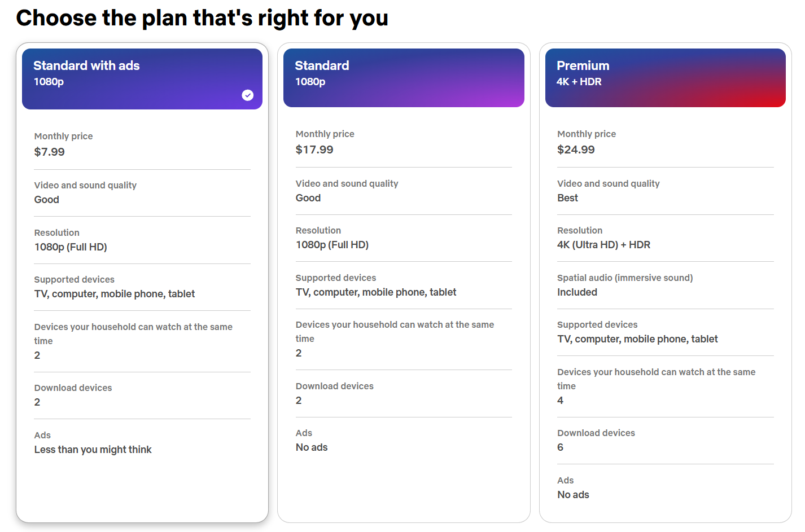Click the Standard with ads '1080p (Full HD)' resolution
Screen dimensions: 805x532
click(71, 247)
